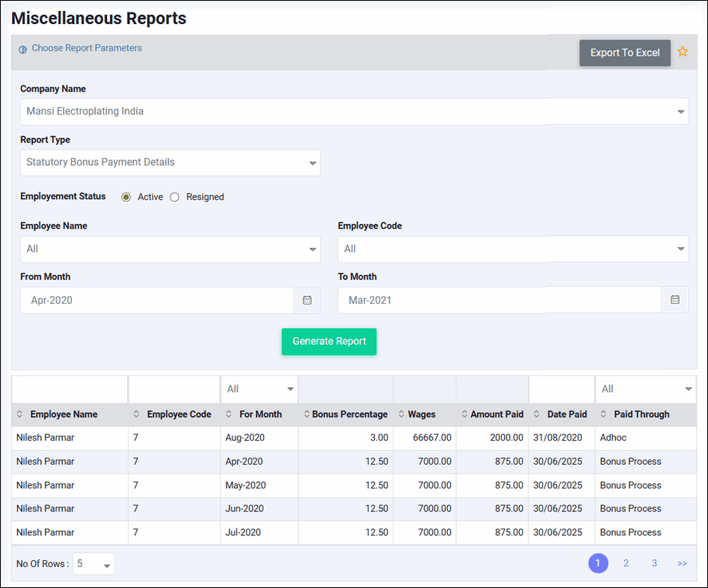Click Choose Report Parameters link
This screenshot has height=588, width=708.
coord(86,48)
